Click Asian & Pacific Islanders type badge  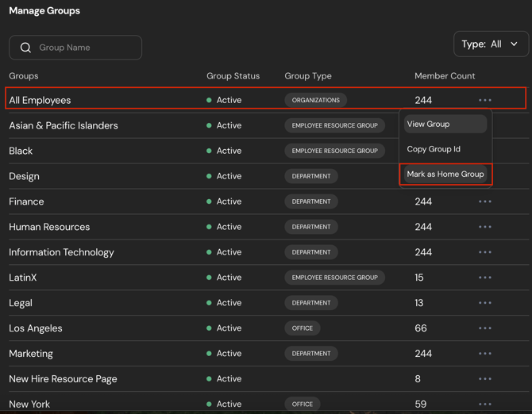pos(334,125)
